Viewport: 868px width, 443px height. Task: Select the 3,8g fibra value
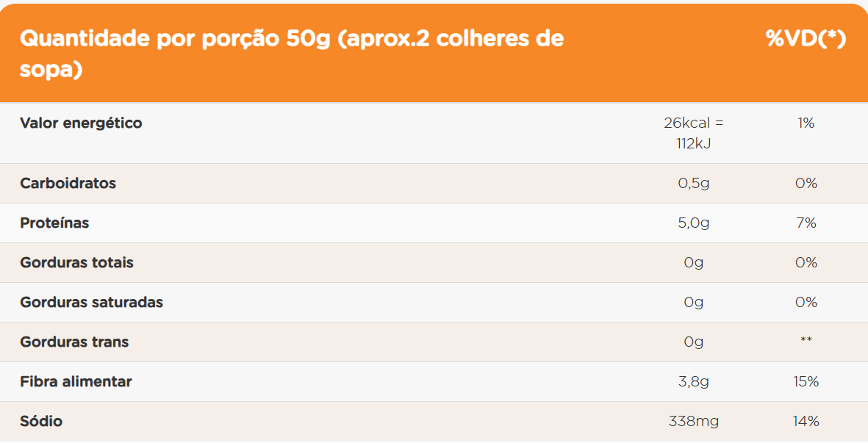(693, 382)
